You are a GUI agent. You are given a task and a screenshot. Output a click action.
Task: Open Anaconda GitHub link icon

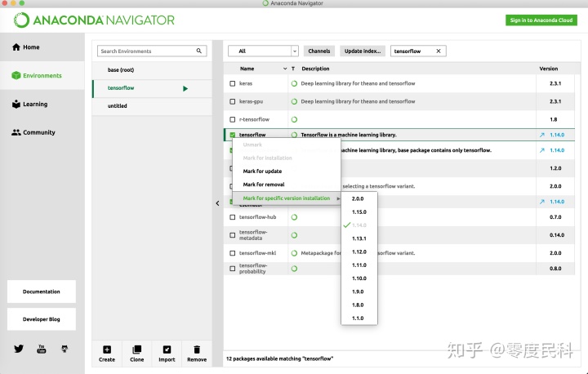coord(65,349)
